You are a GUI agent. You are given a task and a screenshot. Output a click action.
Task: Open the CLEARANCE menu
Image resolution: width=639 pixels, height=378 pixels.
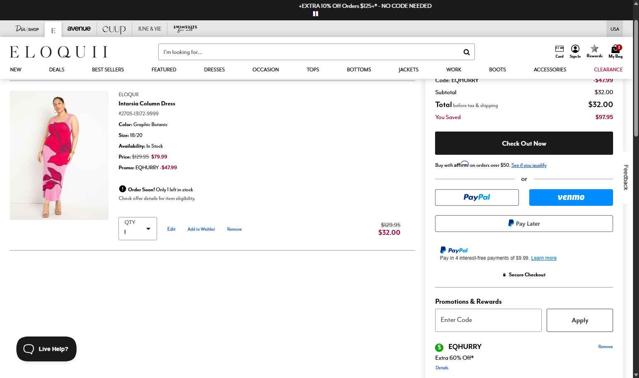pos(608,70)
